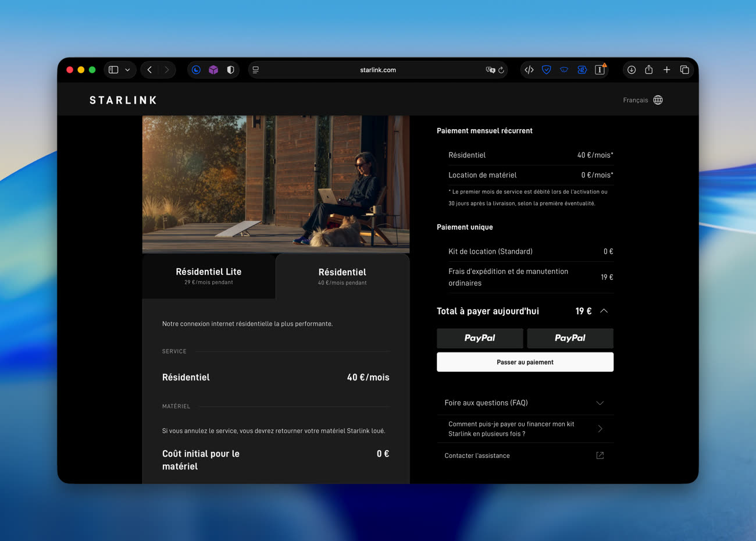Image resolution: width=756 pixels, height=541 pixels.
Task: Collapse the Total à payer aujourd'hui details
Action: (604, 311)
